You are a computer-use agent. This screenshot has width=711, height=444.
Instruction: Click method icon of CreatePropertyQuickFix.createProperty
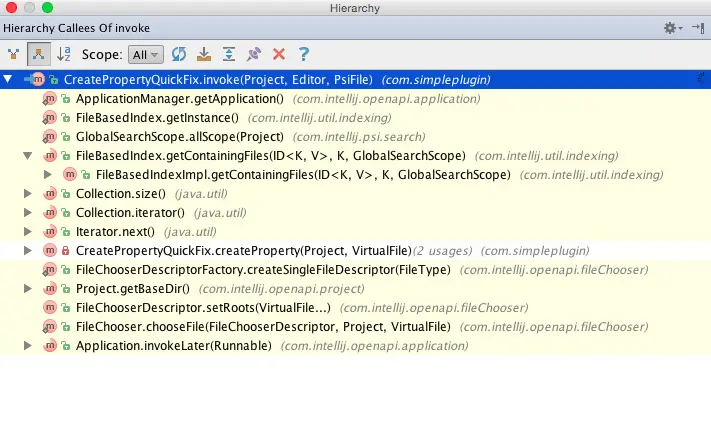[49, 250]
